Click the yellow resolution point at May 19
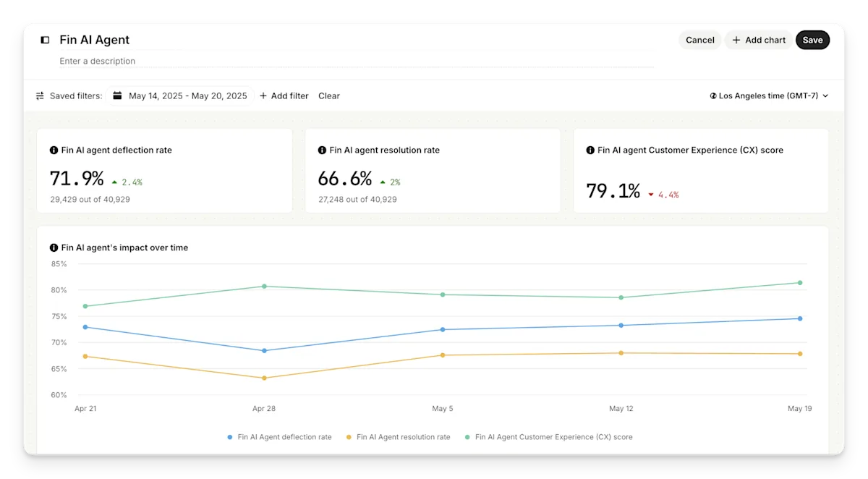This screenshot has height=479, width=868. pos(800,353)
